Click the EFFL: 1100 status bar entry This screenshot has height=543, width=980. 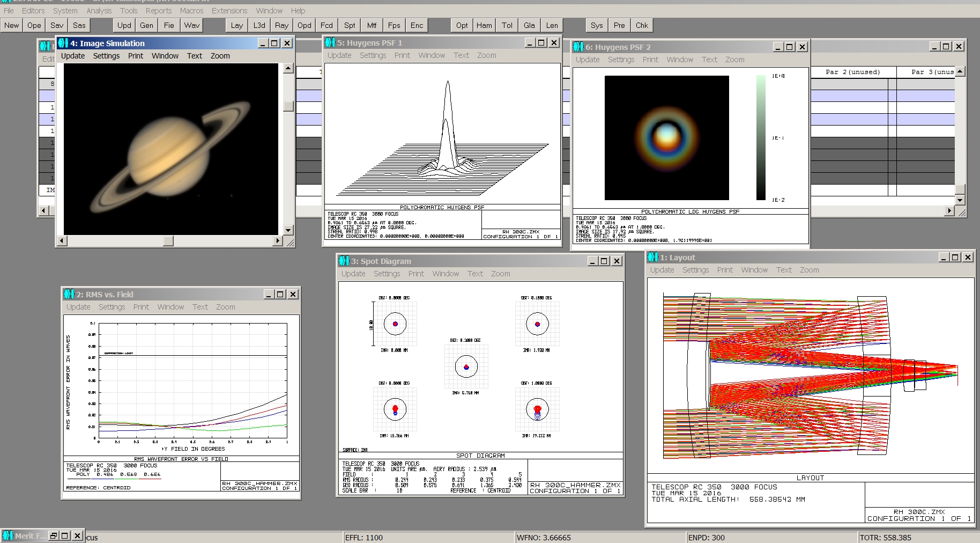(x=428, y=537)
